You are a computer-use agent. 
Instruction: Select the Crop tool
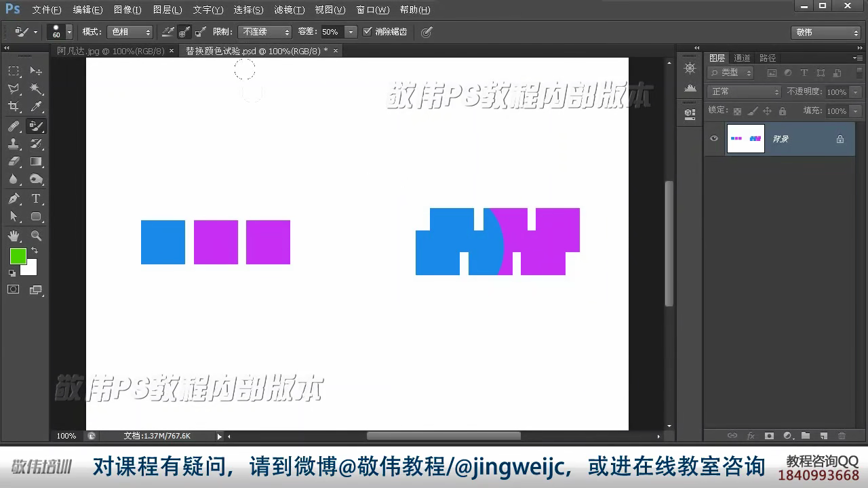(14, 107)
